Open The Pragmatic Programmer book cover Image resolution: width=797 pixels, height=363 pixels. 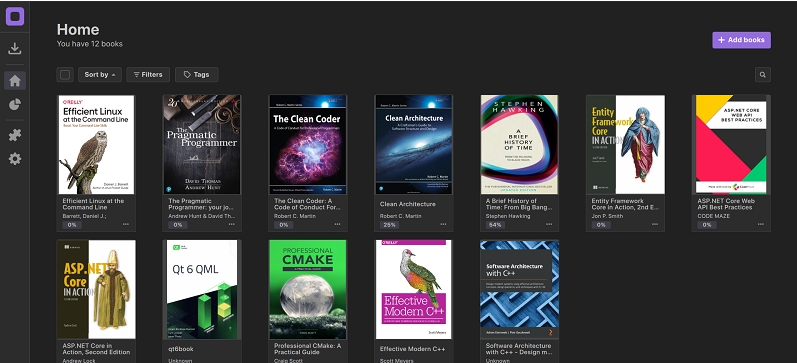coord(202,145)
